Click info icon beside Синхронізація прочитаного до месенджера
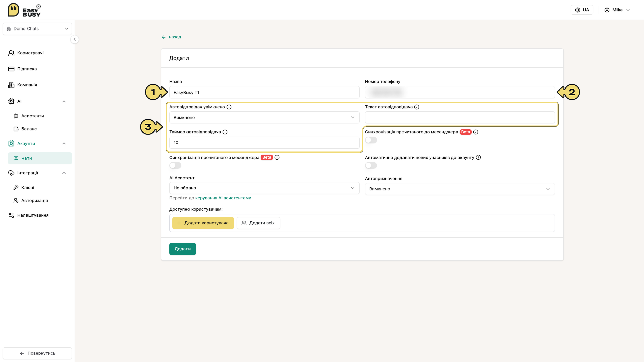 coord(476,132)
